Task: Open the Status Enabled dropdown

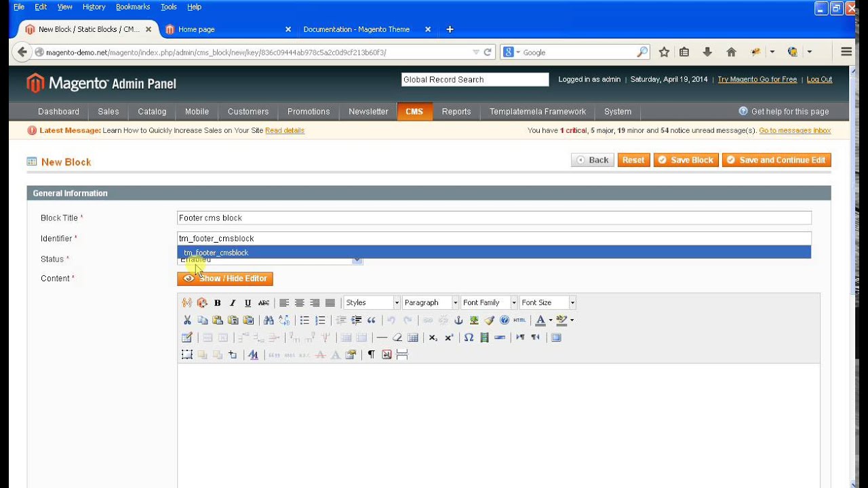Action: coord(270,260)
